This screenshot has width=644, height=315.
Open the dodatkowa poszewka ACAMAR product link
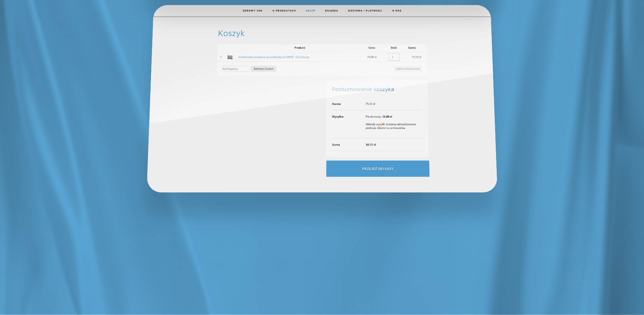[x=274, y=57]
